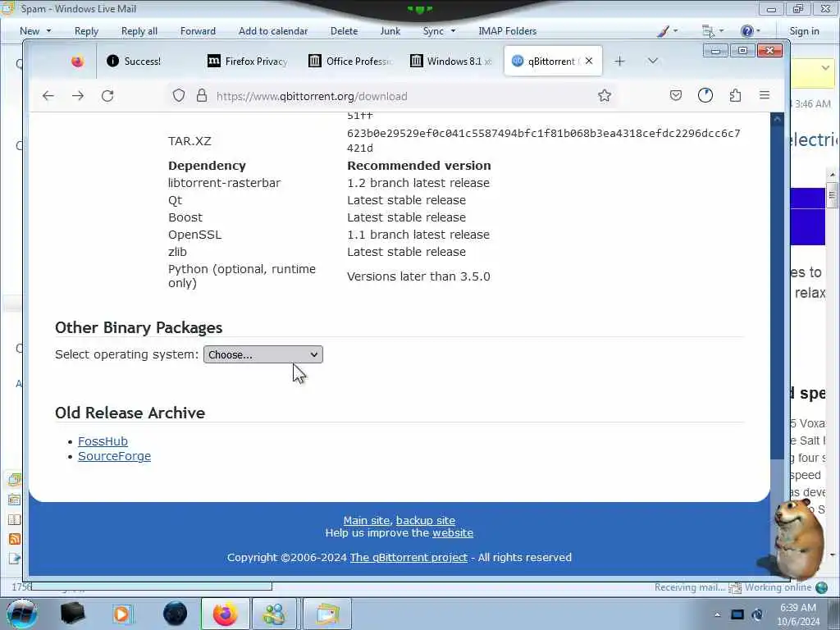Screen dimensions: 840x630
Task: Show hidden system tray icons
Action: (717, 615)
